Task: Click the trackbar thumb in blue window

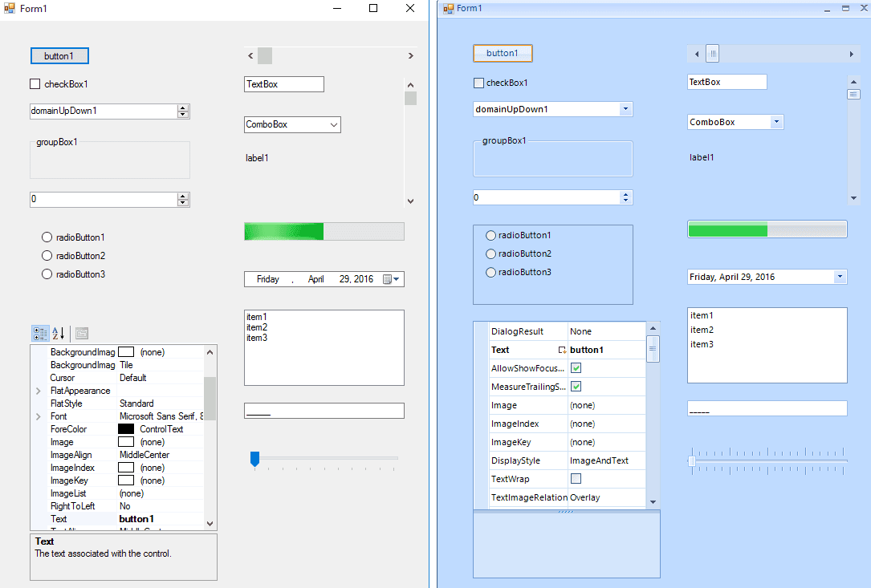Action: (x=692, y=460)
